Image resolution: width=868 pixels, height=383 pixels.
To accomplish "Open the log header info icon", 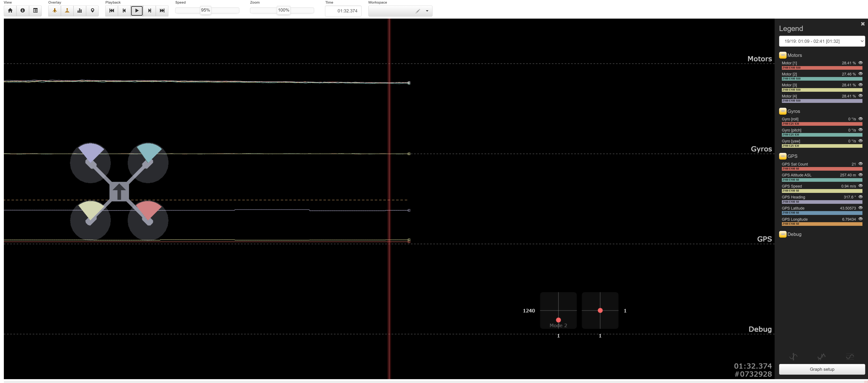I will [x=23, y=10].
